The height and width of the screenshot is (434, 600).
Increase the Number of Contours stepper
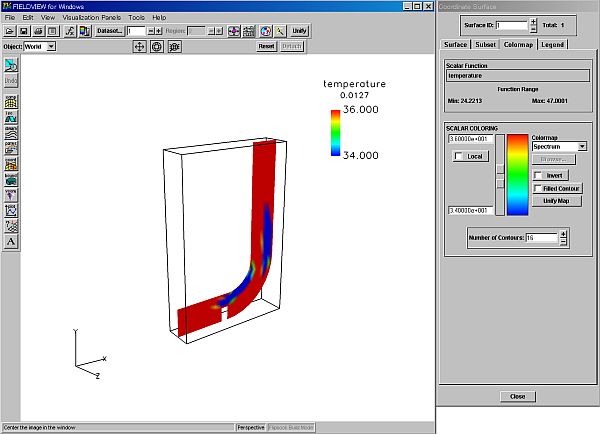[x=562, y=233]
